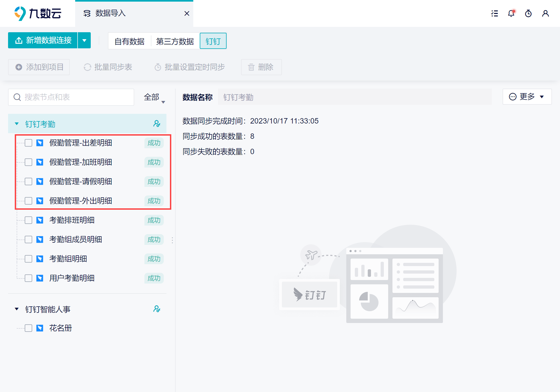Click table icon of 用户考勤明细

click(x=40, y=278)
